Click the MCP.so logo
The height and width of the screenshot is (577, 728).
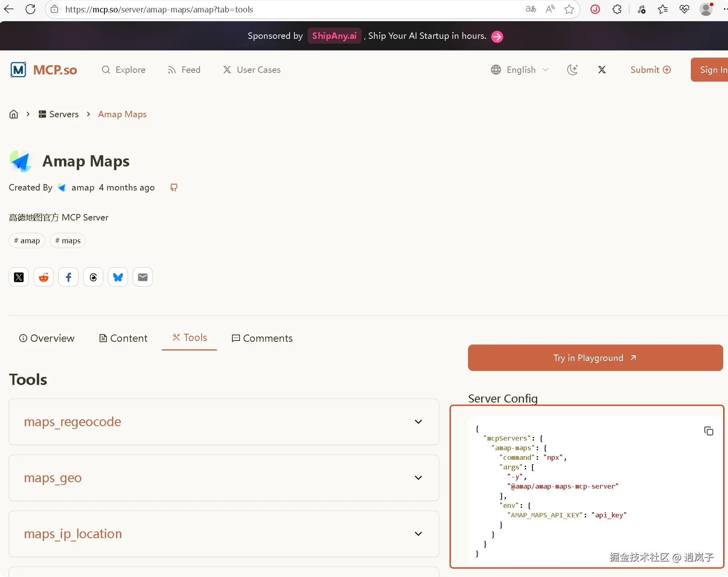click(x=44, y=70)
